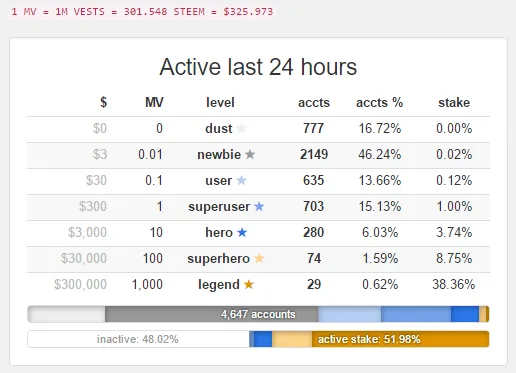
Task: Click the newbie gray star icon
Action: click(x=250, y=154)
